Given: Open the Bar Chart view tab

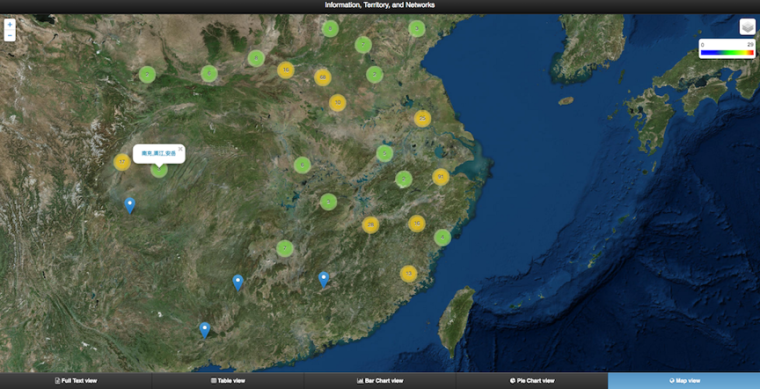Looking at the screenshot, I should pos(380,381).
